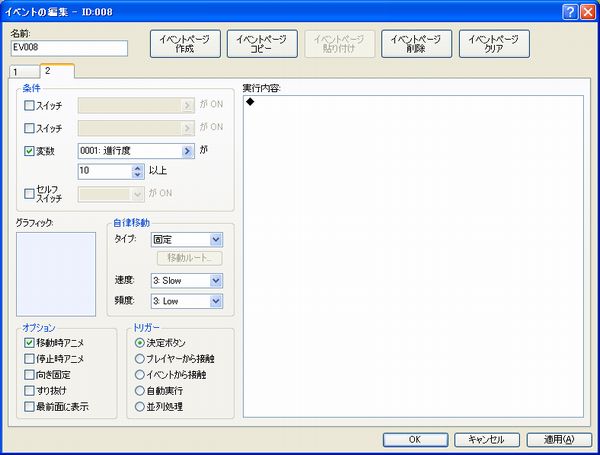The image size is (600, 455).
Task: Check the 向き固定 option
Action: [x=29, y=375]
